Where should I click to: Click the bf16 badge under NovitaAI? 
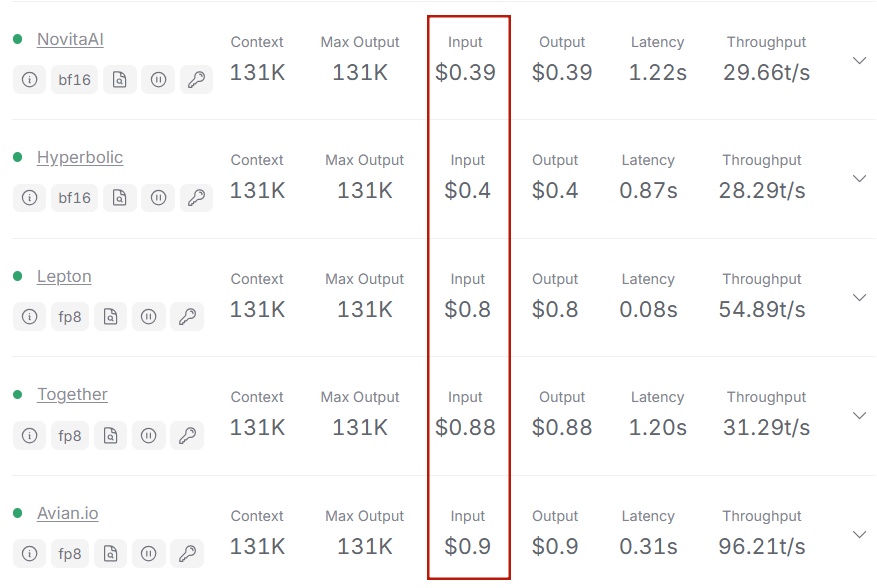point(74,79)
